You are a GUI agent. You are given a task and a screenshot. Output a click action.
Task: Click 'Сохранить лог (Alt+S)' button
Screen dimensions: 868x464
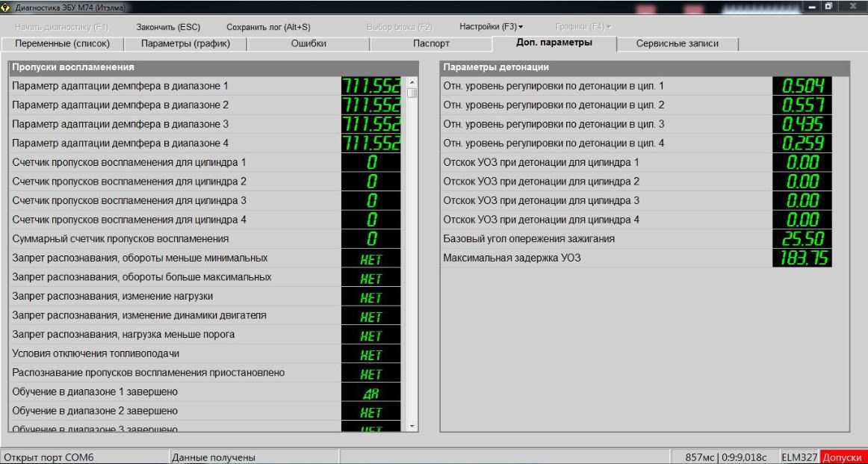pos(268,27)
